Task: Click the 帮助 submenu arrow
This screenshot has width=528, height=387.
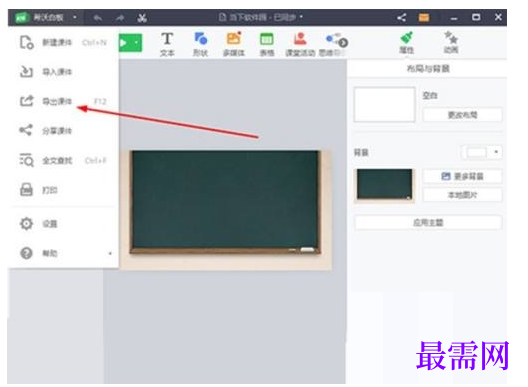Action: (110, 253)
